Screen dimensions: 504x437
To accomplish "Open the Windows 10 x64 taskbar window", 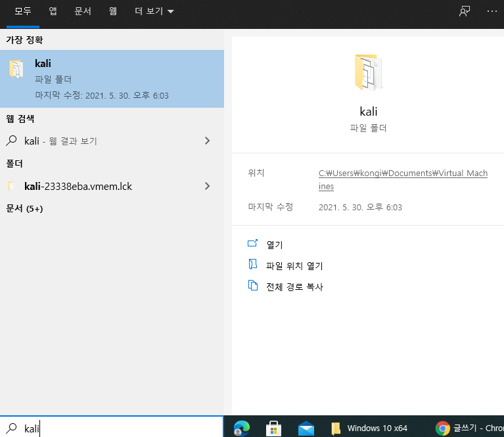I will (369, 428).
